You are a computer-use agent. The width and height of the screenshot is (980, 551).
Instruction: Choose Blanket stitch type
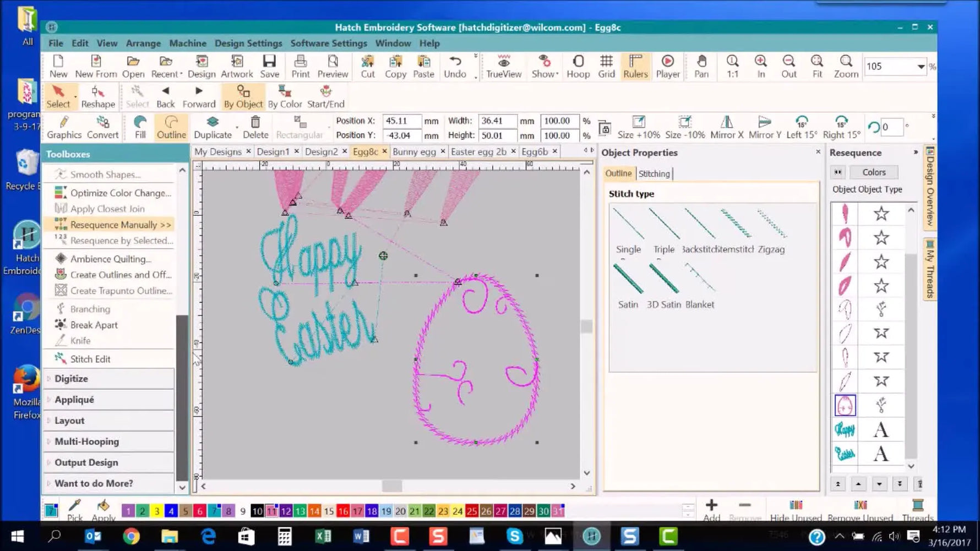[699, 286]
